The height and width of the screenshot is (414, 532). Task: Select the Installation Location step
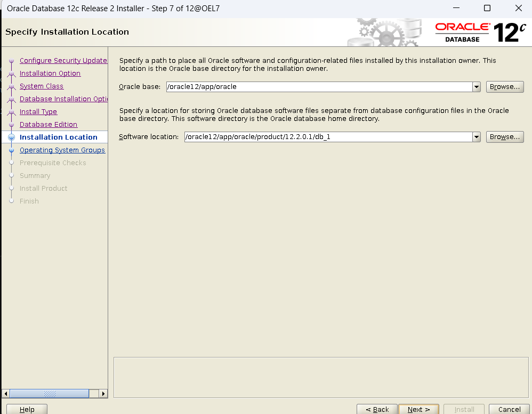point(58,137)
